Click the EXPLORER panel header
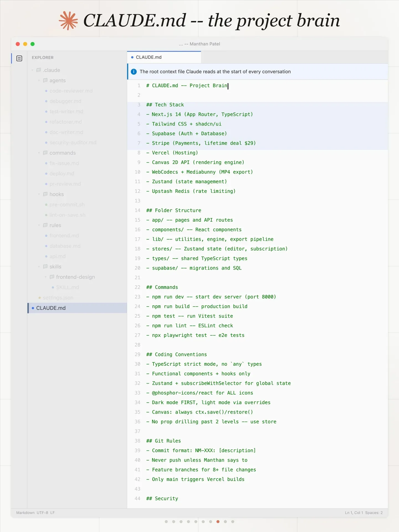 pos(43,58)
